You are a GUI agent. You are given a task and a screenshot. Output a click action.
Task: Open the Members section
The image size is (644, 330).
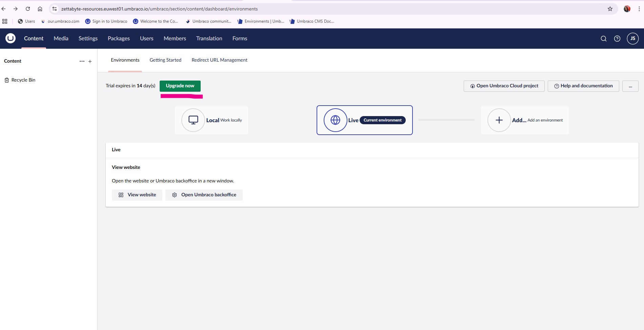pos(175,39)
